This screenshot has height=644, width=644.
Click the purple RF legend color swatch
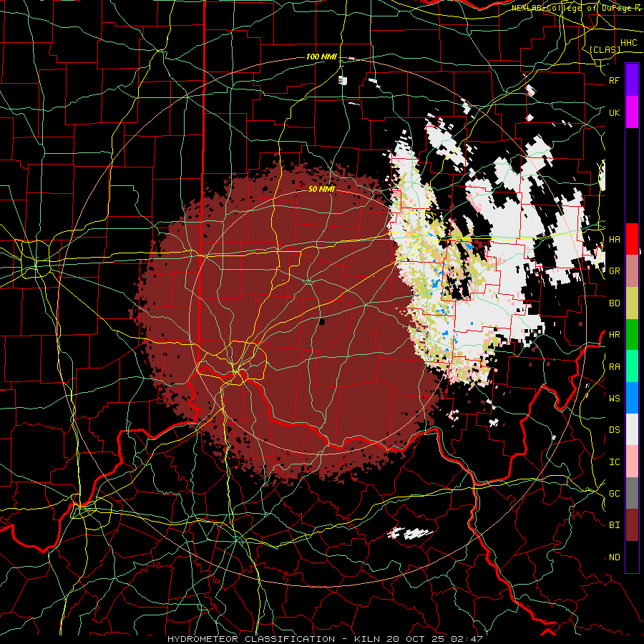[632, 80]
